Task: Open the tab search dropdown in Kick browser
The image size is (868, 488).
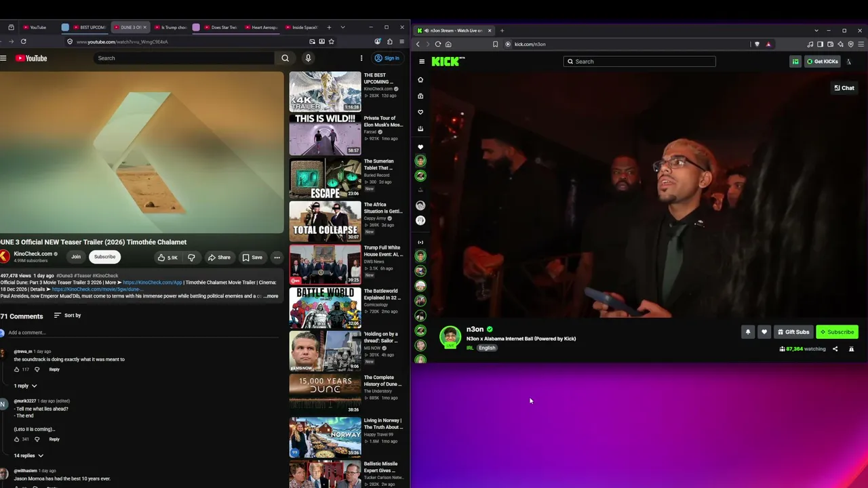Action: pos(816,30)
